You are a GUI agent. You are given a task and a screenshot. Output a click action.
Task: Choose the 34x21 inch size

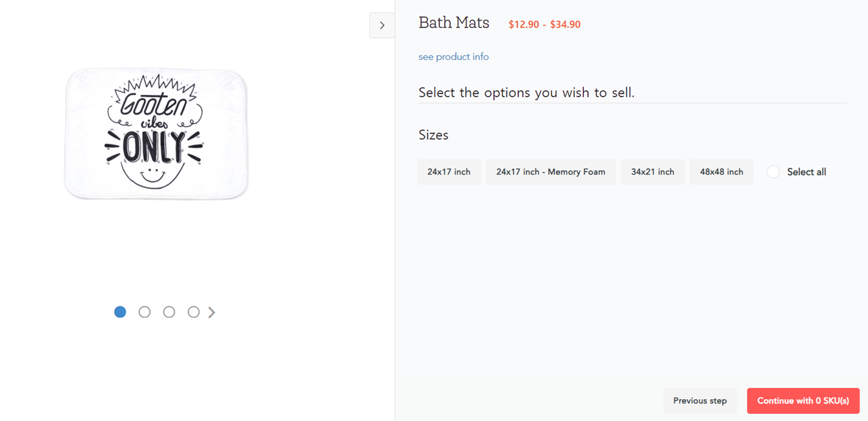coord(652,172)
